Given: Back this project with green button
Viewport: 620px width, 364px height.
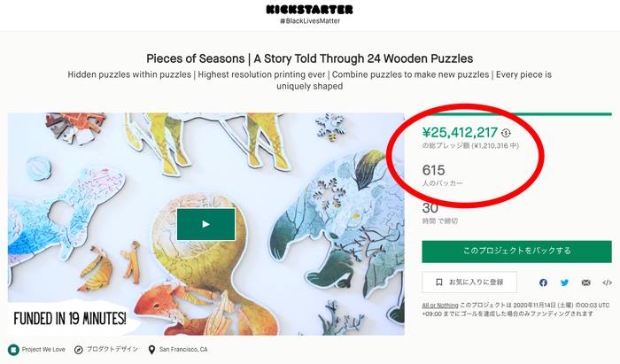Looking at the screenshot, I should tap(516, 252).
